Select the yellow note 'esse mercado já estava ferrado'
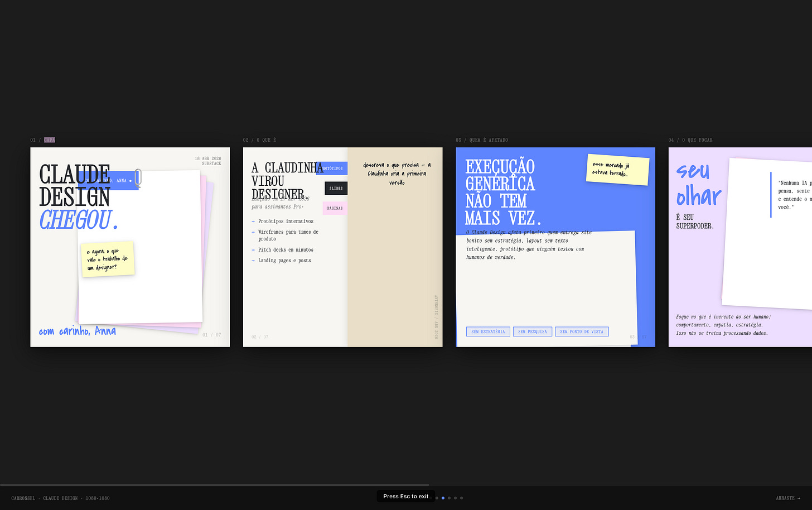This screenshot has height=510, width=812. 617,170
